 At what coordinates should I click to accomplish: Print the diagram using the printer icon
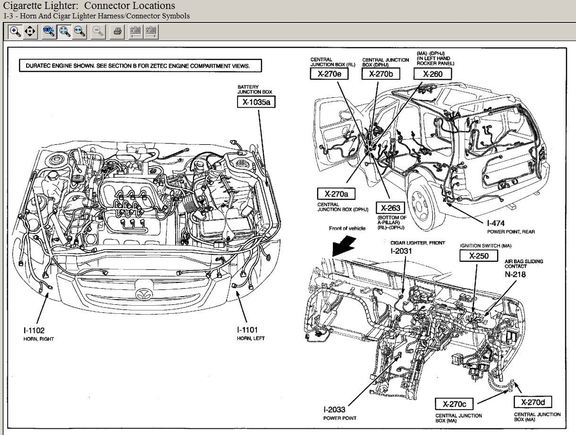118,32
